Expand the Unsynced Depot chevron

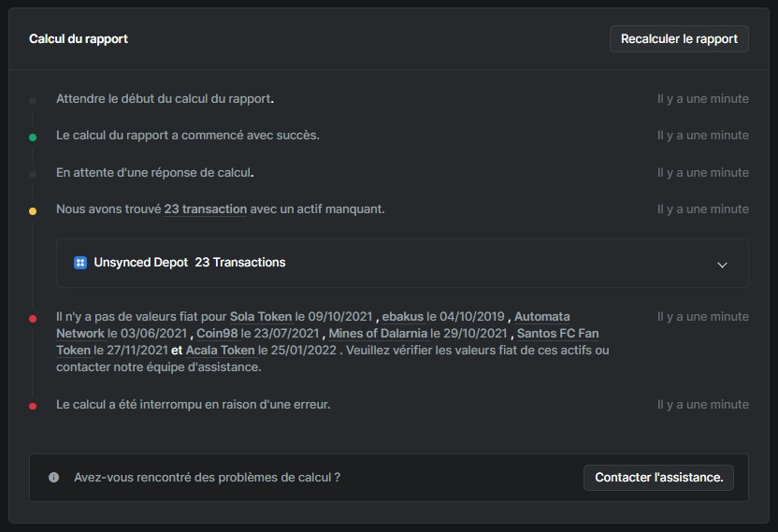point(722,265)
